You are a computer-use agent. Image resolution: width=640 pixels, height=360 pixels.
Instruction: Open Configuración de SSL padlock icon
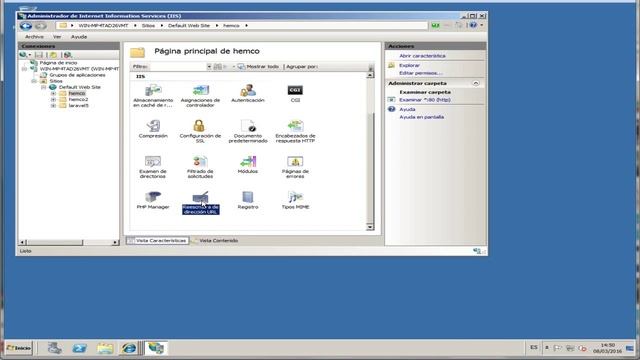coord(200,125)
